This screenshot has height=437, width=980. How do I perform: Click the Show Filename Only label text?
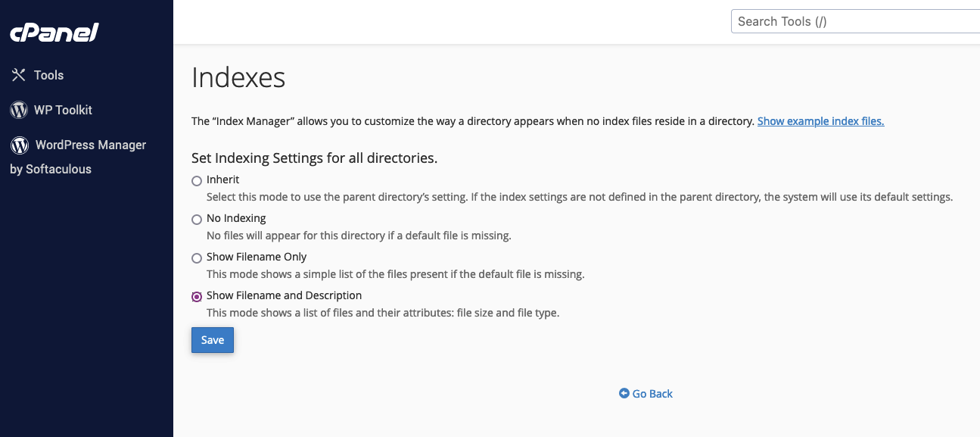pyautogui.click(x=257, y=257)
